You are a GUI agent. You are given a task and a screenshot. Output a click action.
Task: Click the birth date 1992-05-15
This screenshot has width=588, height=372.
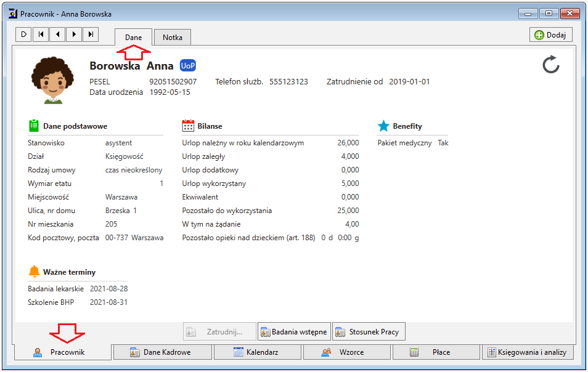click(x=170, y=92)
